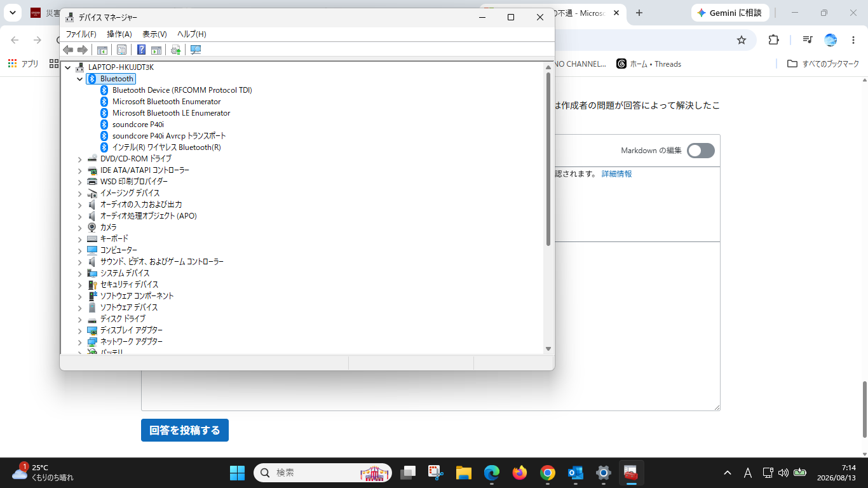Expand the キーボード category chevron
868x488 pixels.
pyautogui.click(x=79, y=239)
